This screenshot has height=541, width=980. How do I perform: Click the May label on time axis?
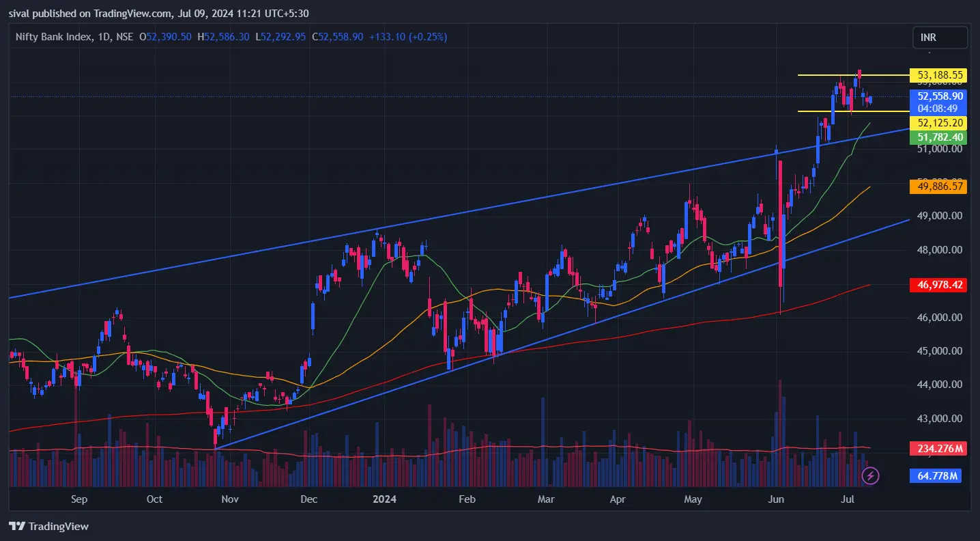[693, 499]
